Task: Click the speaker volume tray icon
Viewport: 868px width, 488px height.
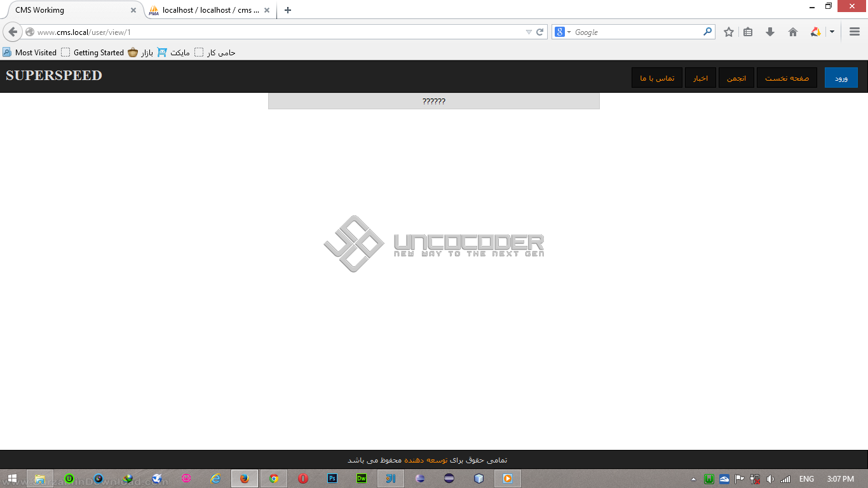Action: [771, 479]
